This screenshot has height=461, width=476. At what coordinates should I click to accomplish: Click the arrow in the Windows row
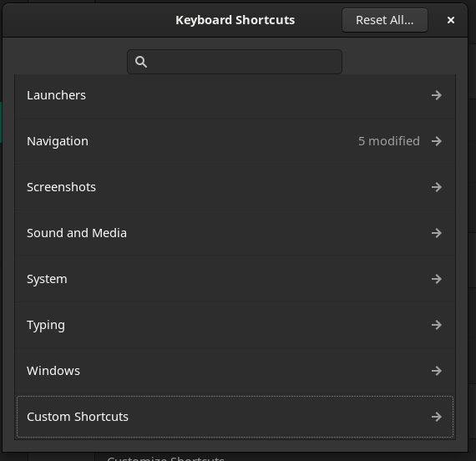[437, 371]
